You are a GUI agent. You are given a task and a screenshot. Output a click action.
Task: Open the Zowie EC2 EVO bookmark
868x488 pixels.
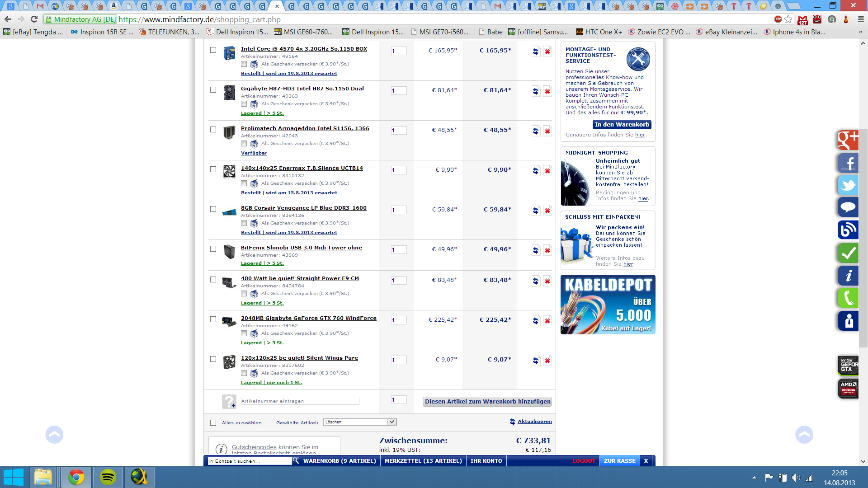[659, 32]
